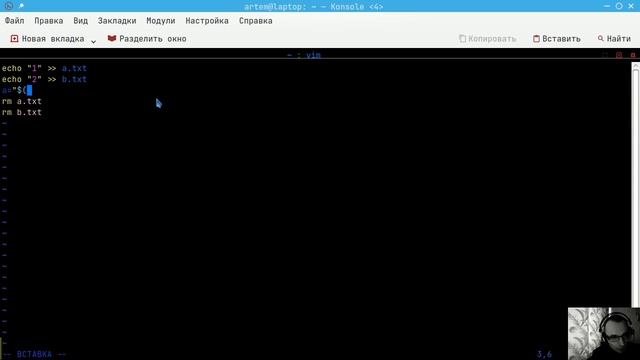
Task: Click the 'rm a.txt' line
Action: (22, 101)
